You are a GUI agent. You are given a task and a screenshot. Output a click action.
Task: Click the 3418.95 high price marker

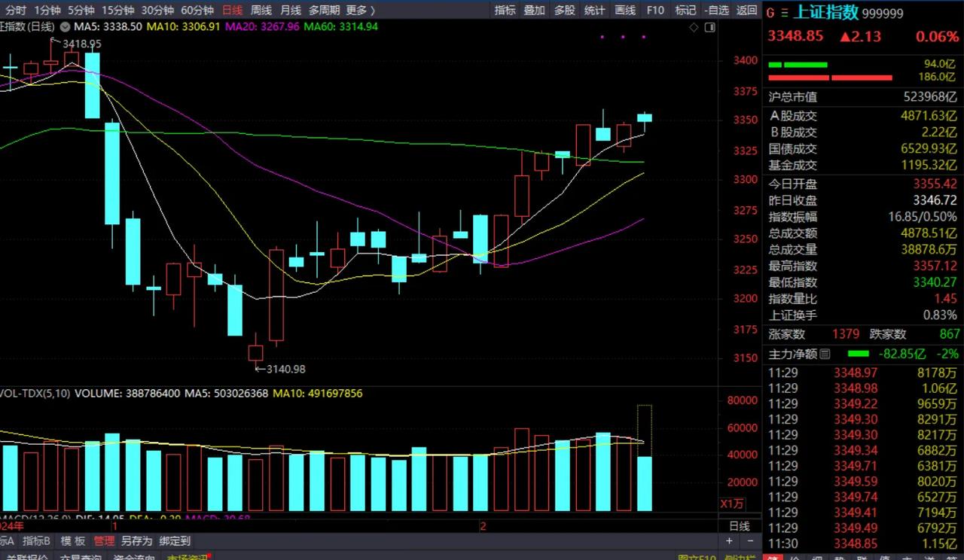(81, 44)
